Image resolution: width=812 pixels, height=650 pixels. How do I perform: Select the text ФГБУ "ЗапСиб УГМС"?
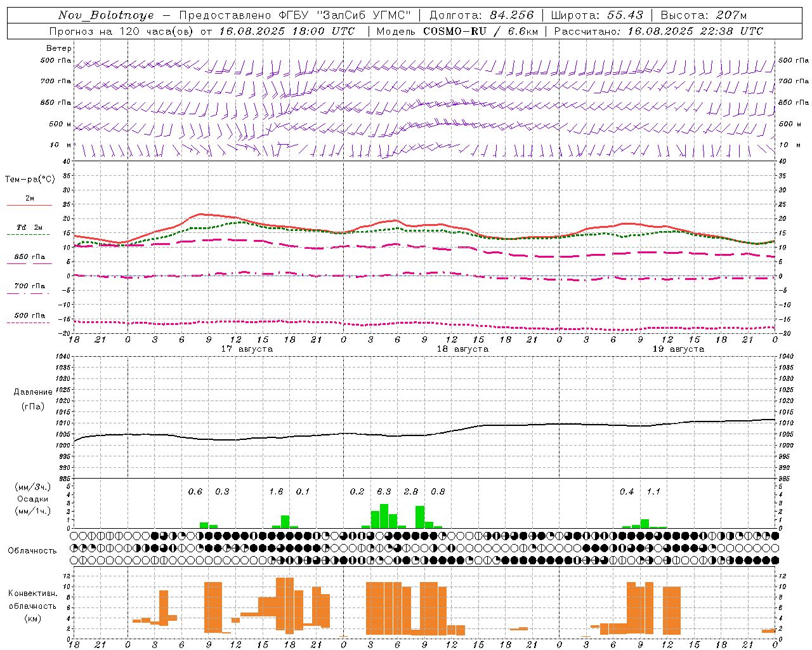pyautogui.click(x=345, y=15)
